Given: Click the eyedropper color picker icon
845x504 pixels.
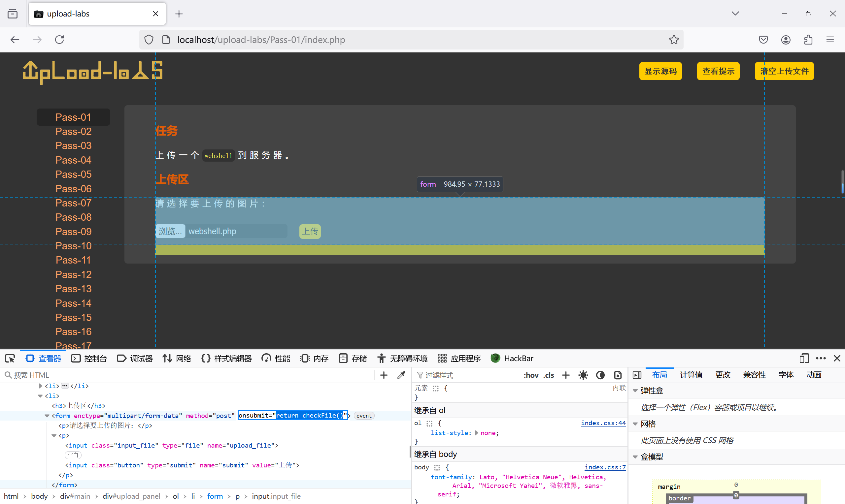Looking at the screenshot, I should 401,375.
